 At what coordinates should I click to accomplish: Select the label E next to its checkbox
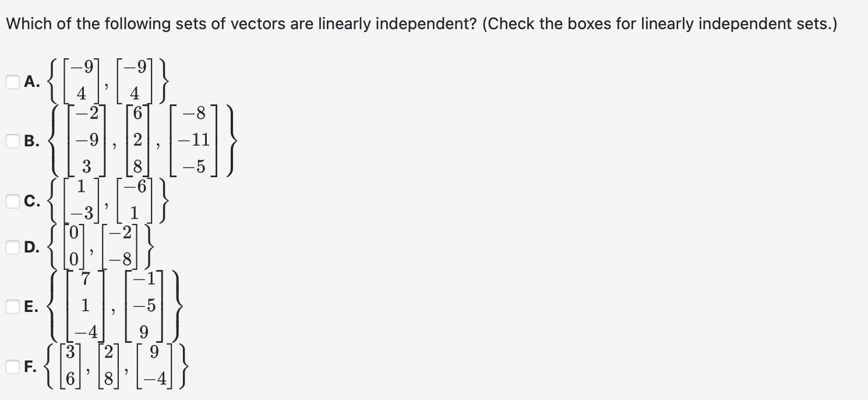pos(31,305)
